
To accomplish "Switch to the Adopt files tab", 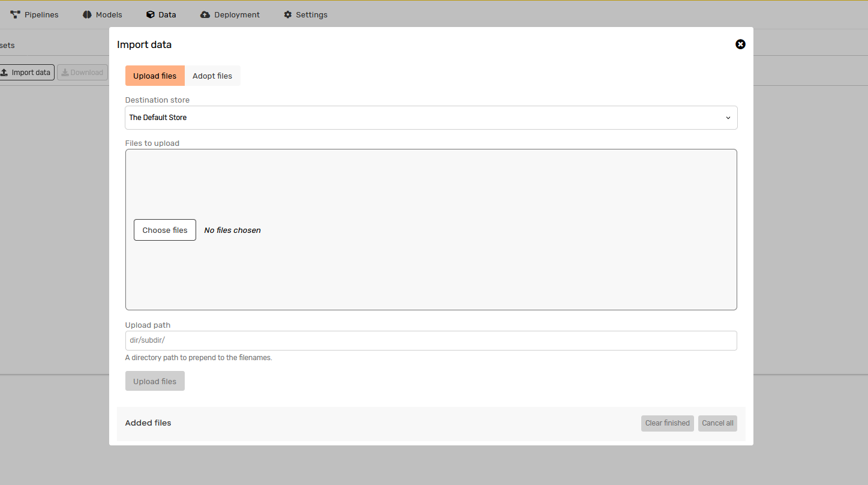I will pos(212,76).
